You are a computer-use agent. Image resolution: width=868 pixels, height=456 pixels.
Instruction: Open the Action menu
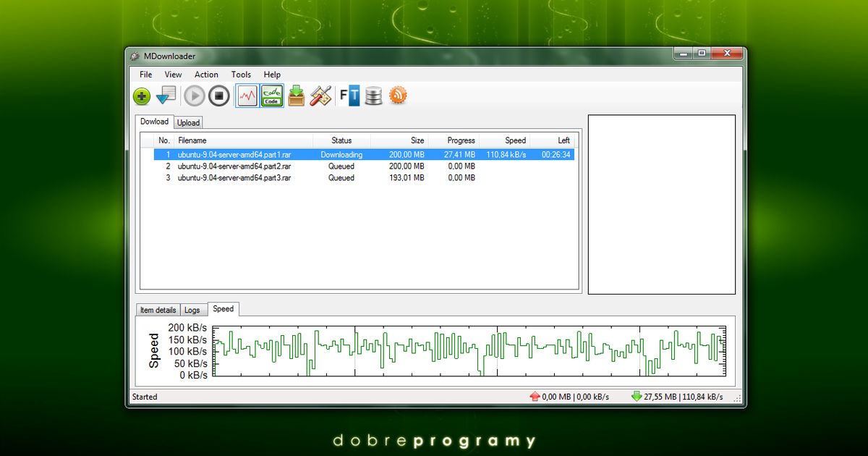[x=206, y=75]
